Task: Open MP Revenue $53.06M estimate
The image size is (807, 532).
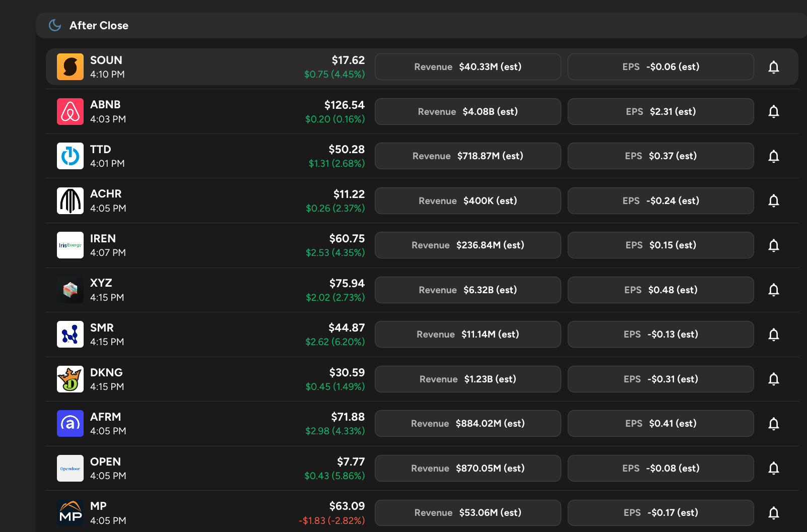Action: click(468, 513)
